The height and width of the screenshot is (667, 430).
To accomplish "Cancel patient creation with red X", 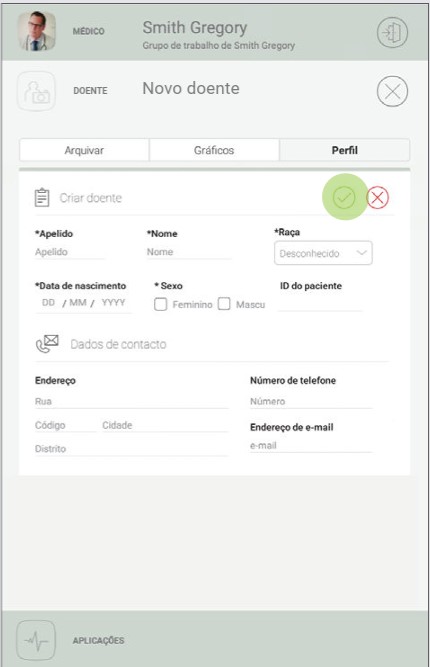I will (377, 197).
